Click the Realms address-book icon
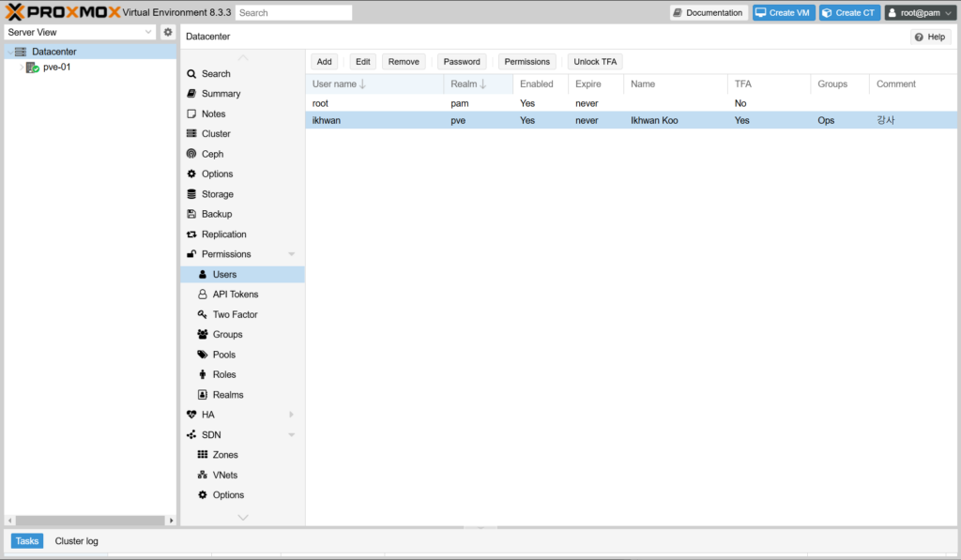Screen dimensions: 961x560 203,395
